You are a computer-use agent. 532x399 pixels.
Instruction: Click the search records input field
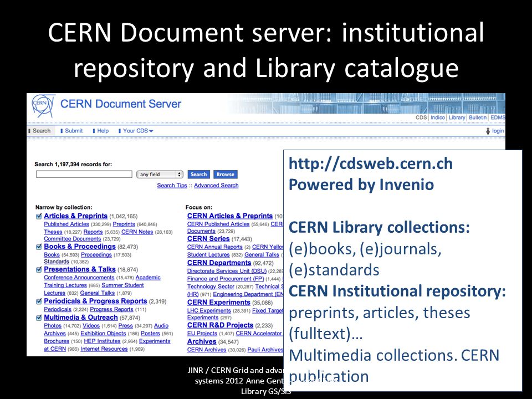pos(84,175)
